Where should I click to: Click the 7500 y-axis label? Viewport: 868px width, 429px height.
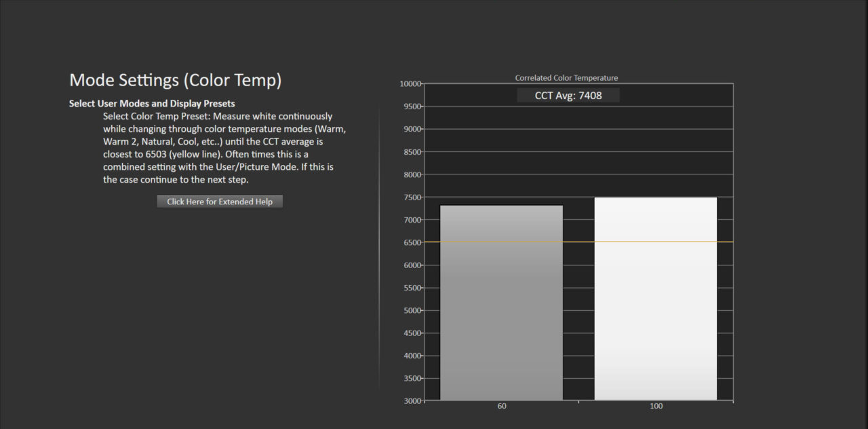[x=413, y=197]
